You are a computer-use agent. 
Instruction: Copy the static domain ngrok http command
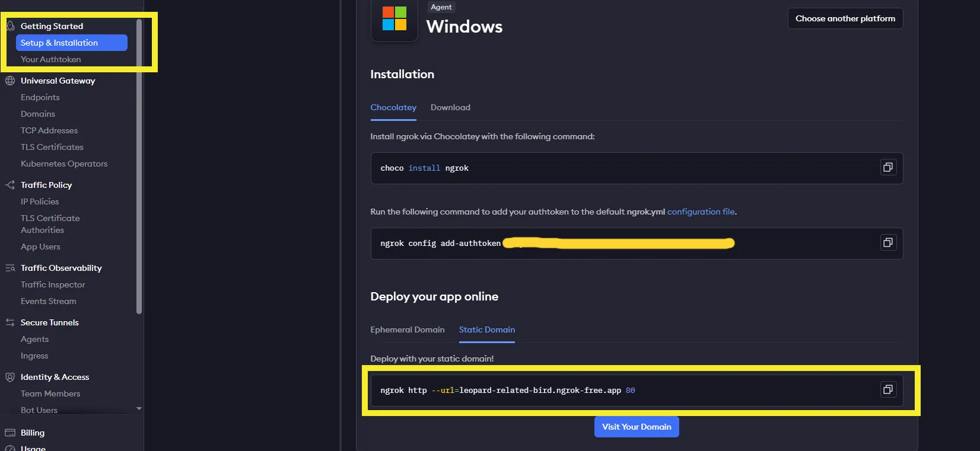(887, 390)
